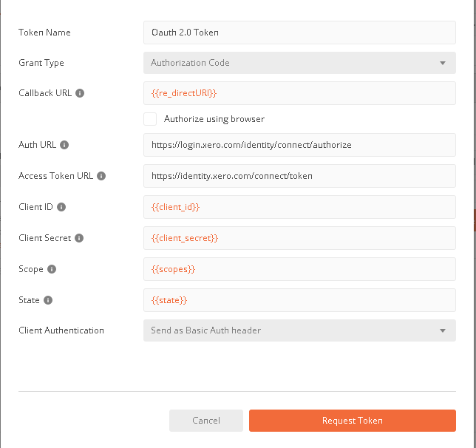Cancel the token request dialog
476x448 pixels.
(x=205, y=421)
